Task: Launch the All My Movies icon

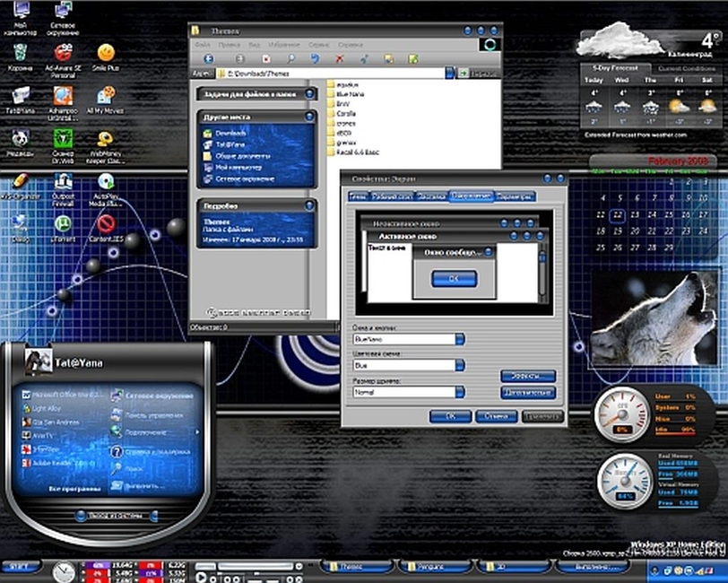Action: point(106,100)
